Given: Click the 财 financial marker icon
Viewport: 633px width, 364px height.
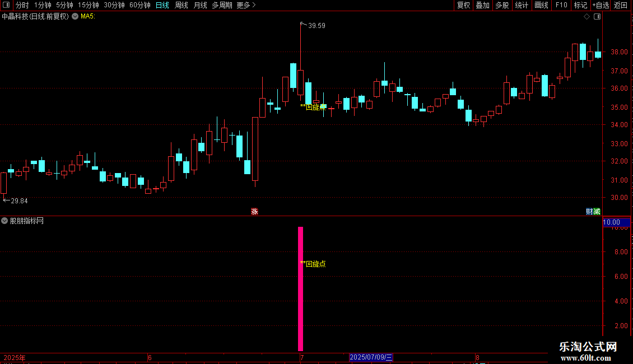Looking at the screenshot, I should pos(589,212).
